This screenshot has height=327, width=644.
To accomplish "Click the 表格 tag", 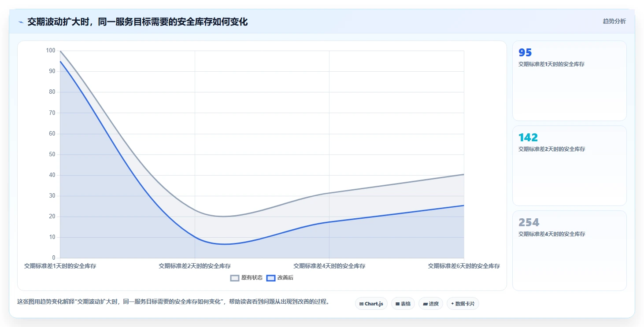I will (x=403, y=304).
